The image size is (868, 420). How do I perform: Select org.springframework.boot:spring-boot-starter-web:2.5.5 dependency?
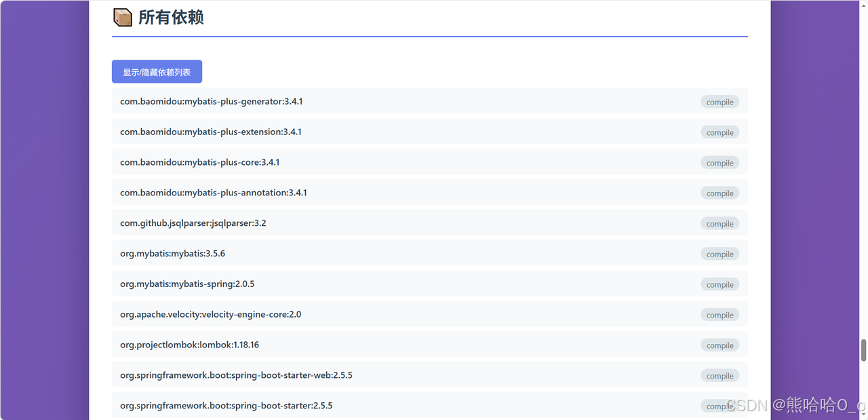click(429, 375)
